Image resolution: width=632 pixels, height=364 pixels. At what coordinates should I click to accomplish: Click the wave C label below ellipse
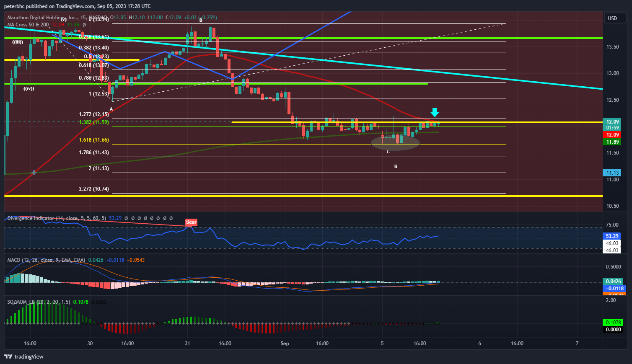click(x=388, y=152)
